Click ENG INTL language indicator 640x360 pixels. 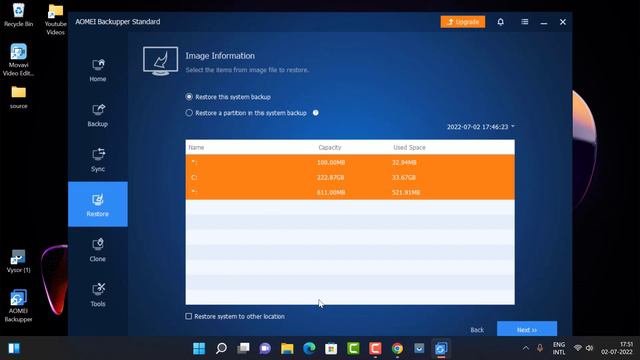click(x=559, y=348)
